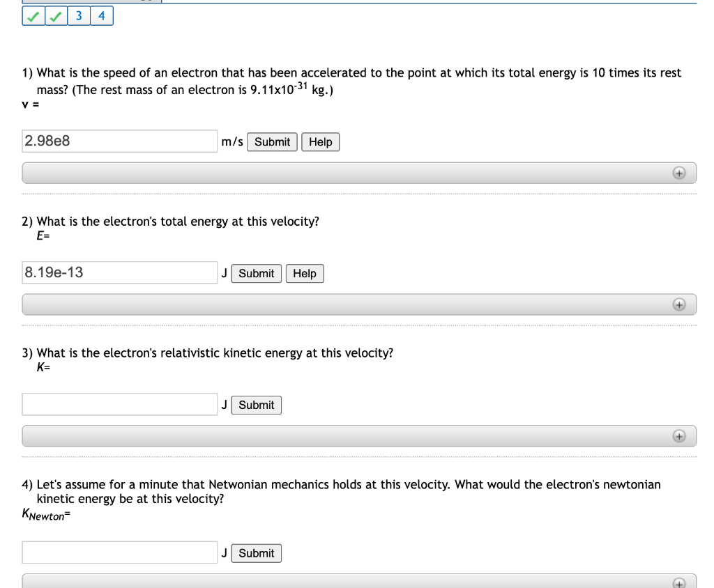Image resolution: width=714 pixels, height=588 pixels.
Task: Expand the gray feedback bar under question 1
Action: coord(359,173)
